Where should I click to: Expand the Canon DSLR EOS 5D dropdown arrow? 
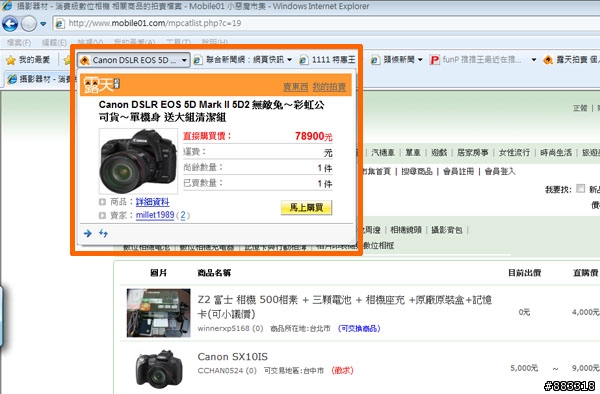click(184, 60)
